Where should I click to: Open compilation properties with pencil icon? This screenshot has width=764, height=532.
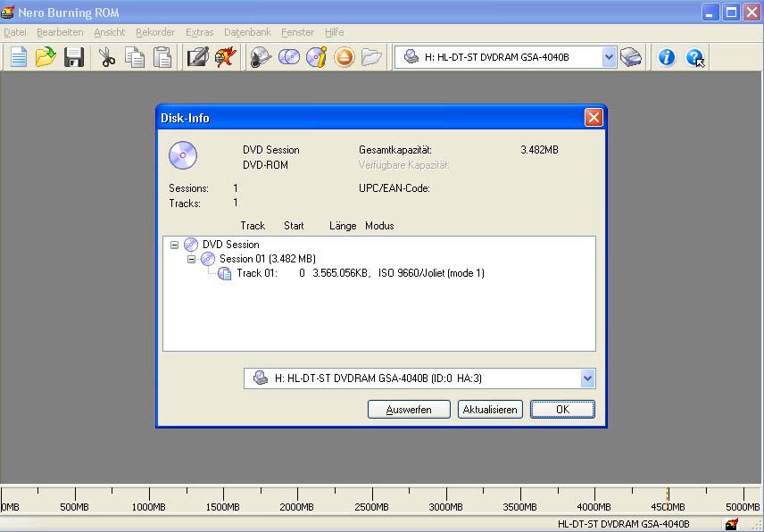point(198,57)
